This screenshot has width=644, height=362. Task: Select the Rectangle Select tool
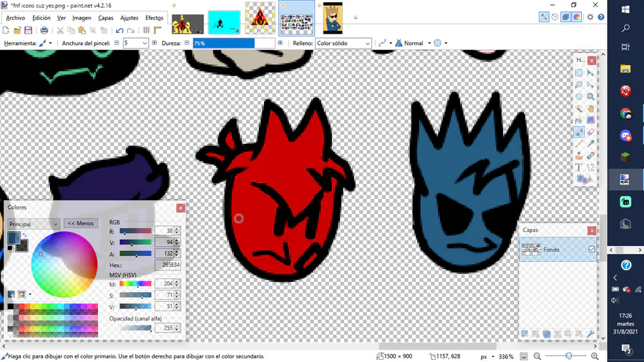(x=579, y=73)
